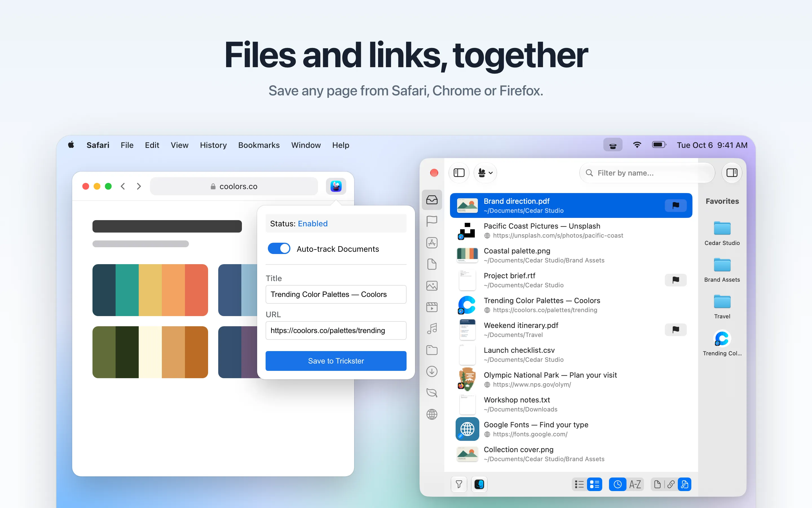Click the Finder icon in bottom bar

coord(479,484)
